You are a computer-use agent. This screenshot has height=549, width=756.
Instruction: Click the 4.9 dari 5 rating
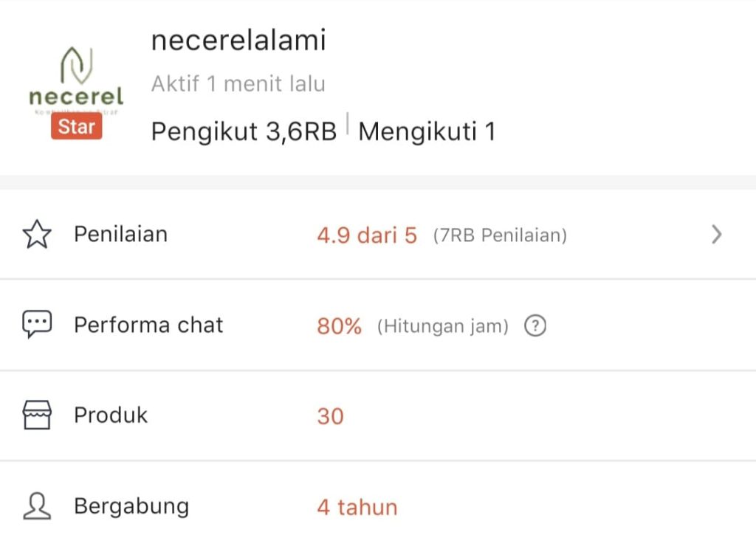click(x=366, y=235)
